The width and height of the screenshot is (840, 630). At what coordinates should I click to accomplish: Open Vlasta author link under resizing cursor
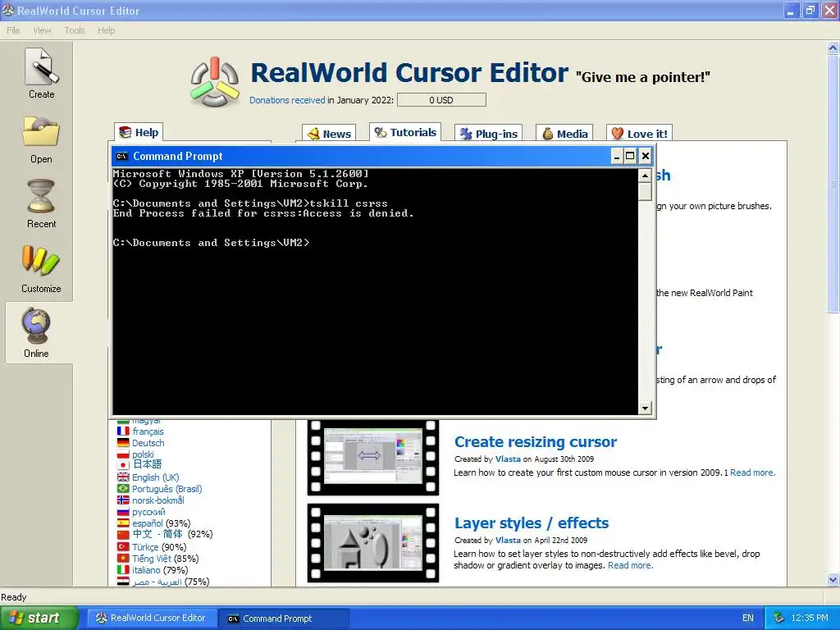(x=508, y=459)
